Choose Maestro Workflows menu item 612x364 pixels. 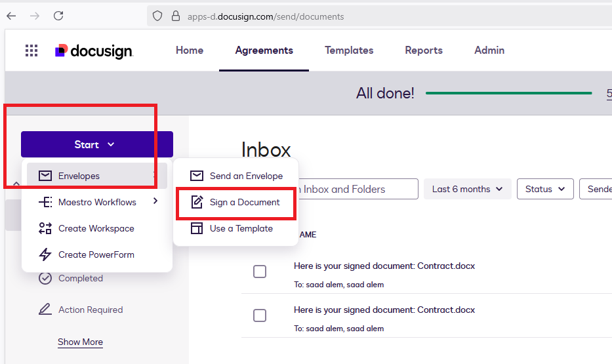[x=97, y=202]
